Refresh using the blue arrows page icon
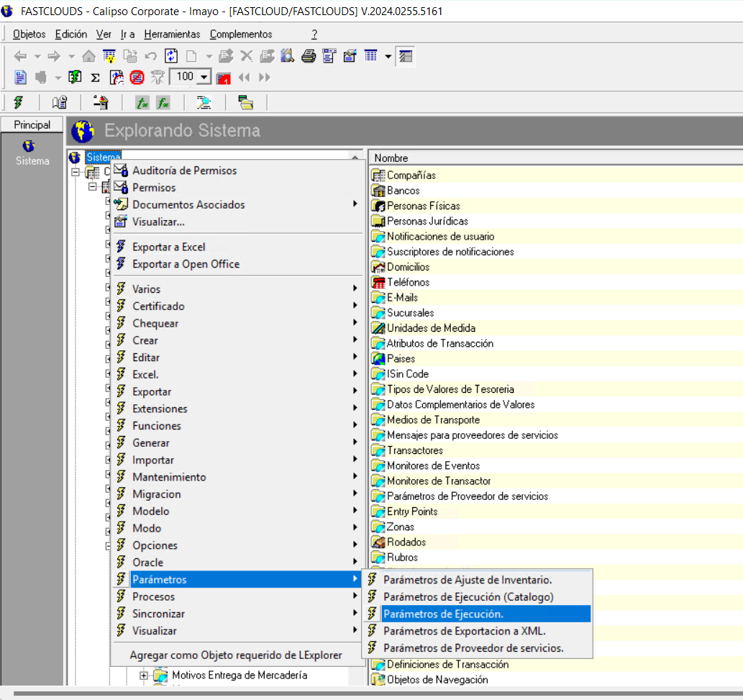Viewport: 743px width, 700px height. click(x=171, y=56)
